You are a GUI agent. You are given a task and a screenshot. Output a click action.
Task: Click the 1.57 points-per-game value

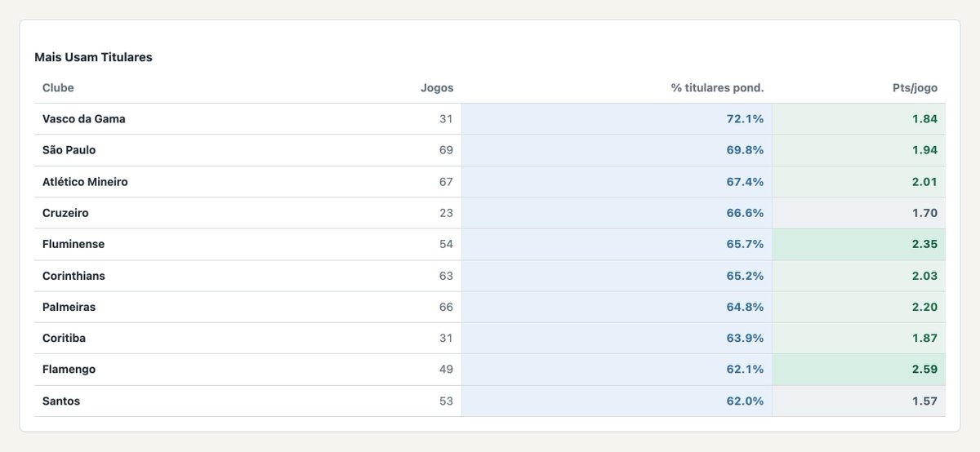924,401
